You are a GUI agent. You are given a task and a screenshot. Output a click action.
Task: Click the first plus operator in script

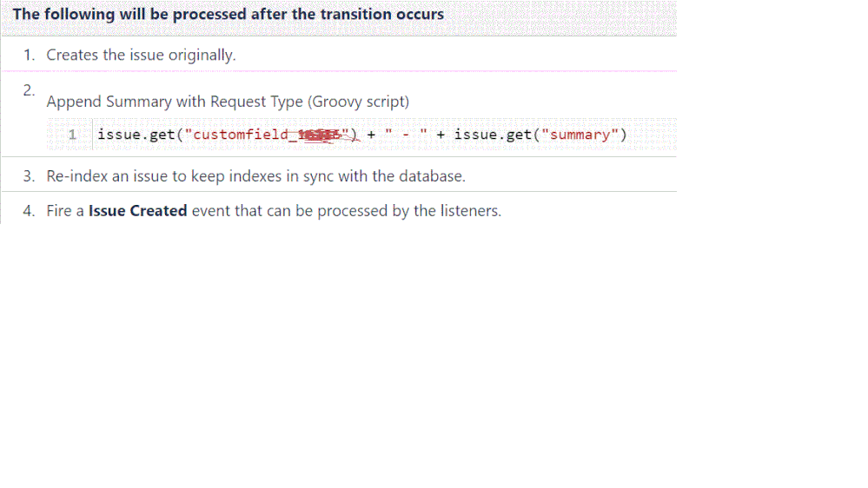pyautogui.click(x=371, y=135)
